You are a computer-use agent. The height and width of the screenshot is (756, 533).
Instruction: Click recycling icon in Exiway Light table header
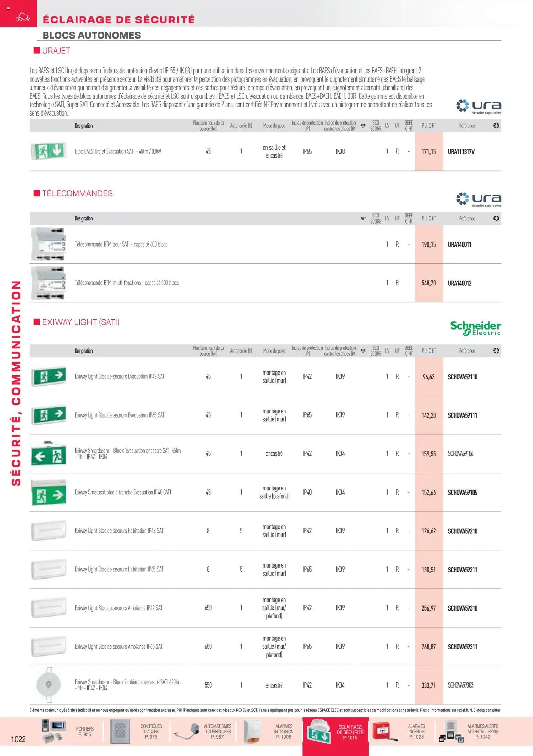[496, 350]
